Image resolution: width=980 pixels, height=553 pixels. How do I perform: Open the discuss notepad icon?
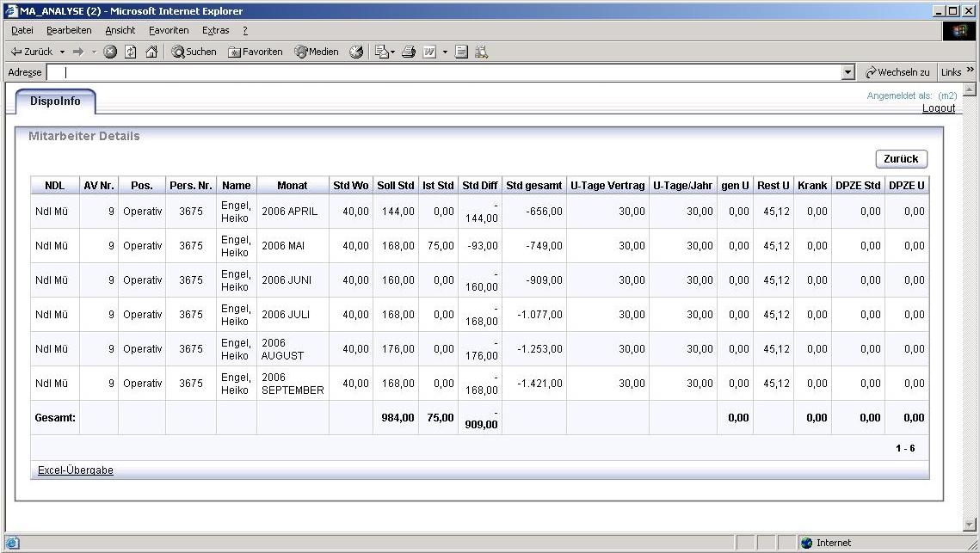click(x=461, y=52)
